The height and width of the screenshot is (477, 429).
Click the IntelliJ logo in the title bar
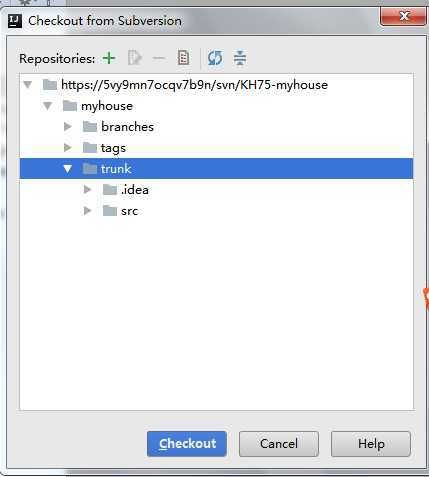[x=15, y=21]
